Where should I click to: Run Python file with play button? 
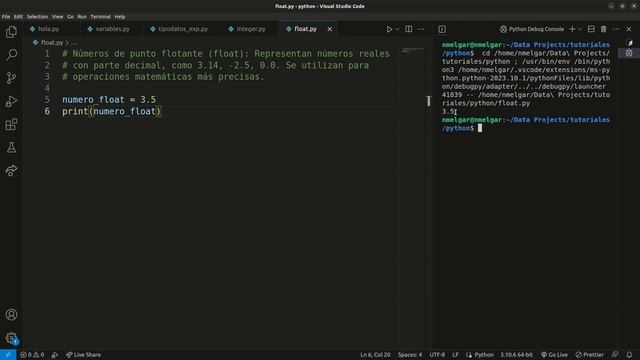(x=389, y=29)
